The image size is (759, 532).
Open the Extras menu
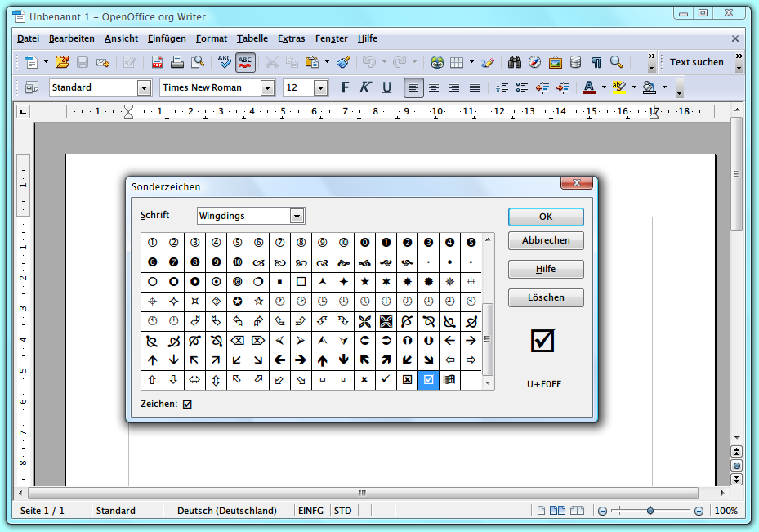[x=292, y=38]
